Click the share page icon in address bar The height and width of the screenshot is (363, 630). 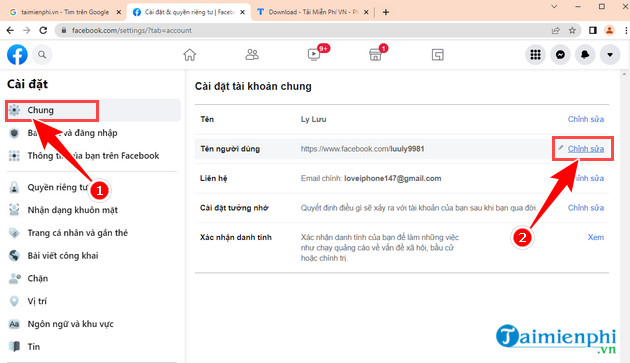coord(556,30)
